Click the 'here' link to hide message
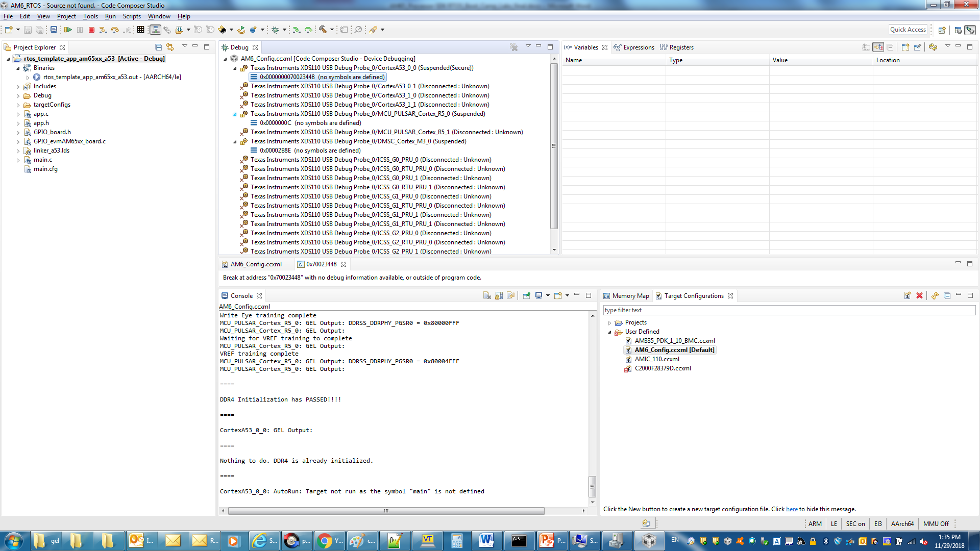The height and width of the screenshot is (551, 980). click(x=792, y=509)
